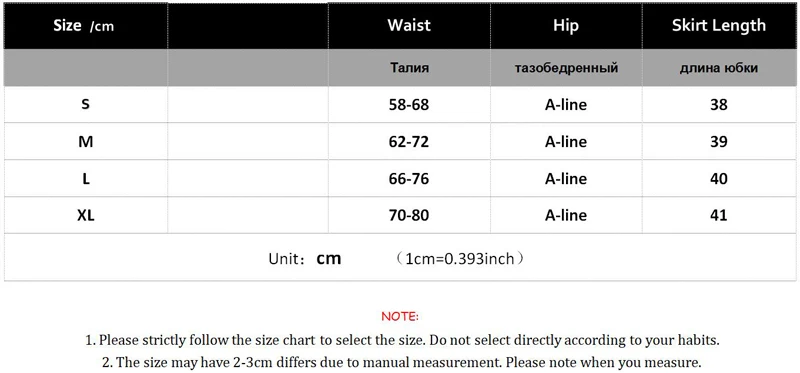Image resolution: width=800 pixels, height=373 pixels.
Task: Click the 1cm=0.393inch conversion text
Action: [x=460, y=259]
